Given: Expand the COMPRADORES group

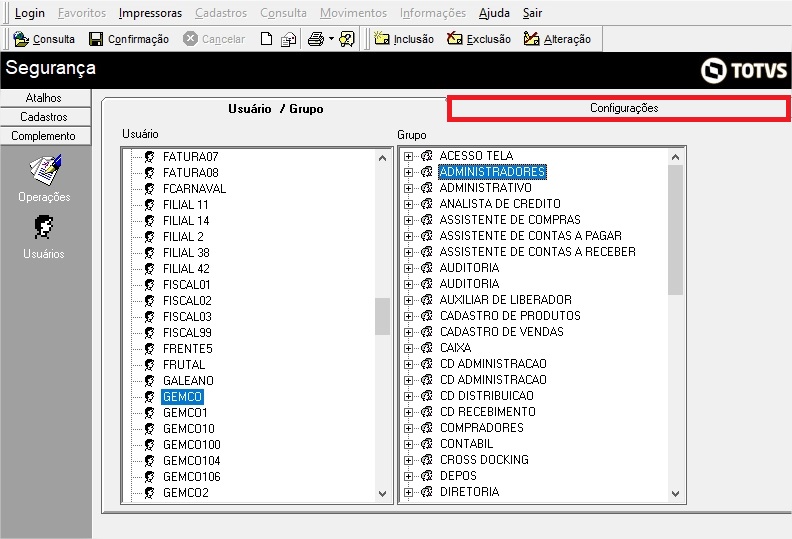Looking at the screenshot, I should point(408,428).
